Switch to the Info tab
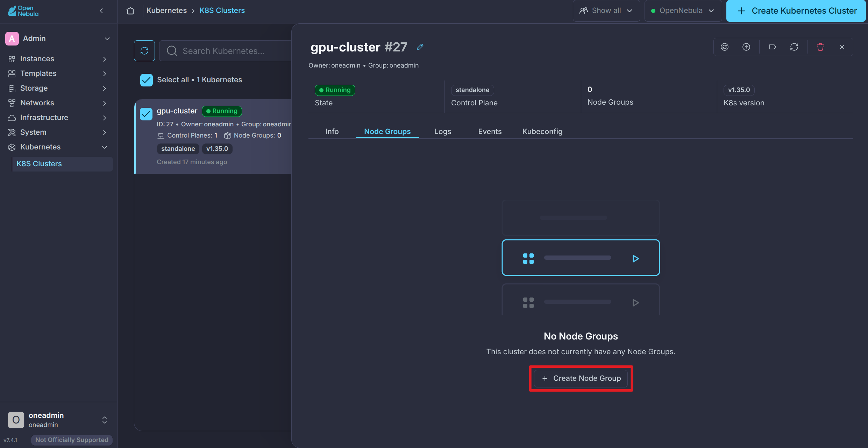The image size is (868, 448). point(332,132)
